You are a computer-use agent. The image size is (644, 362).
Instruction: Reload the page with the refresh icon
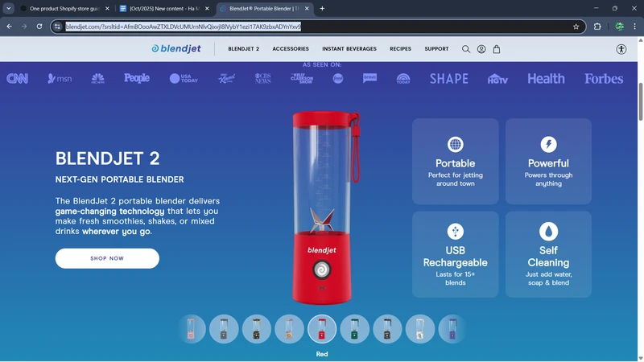(x=39, y=27)
